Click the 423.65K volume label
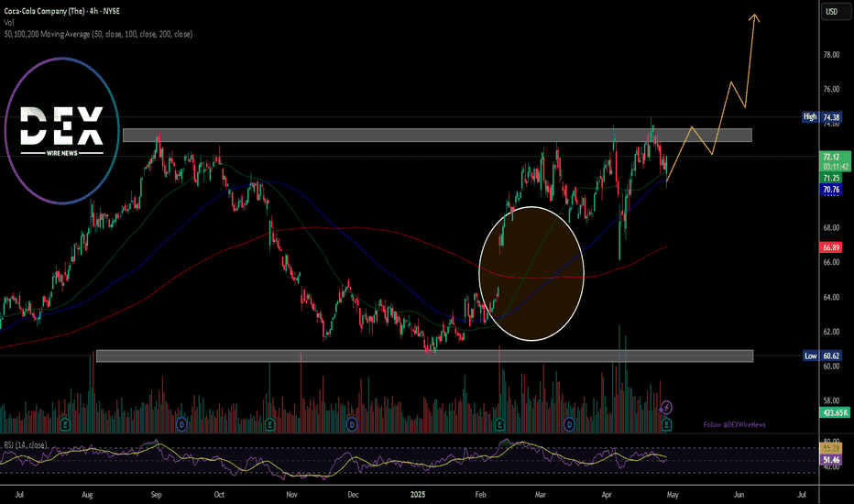 pos(835,412)
